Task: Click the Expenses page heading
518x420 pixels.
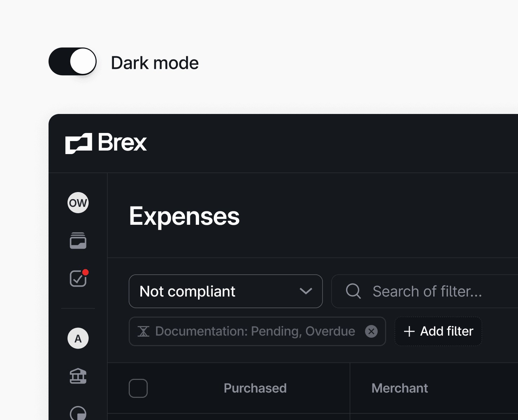Action: click(184, 216)
